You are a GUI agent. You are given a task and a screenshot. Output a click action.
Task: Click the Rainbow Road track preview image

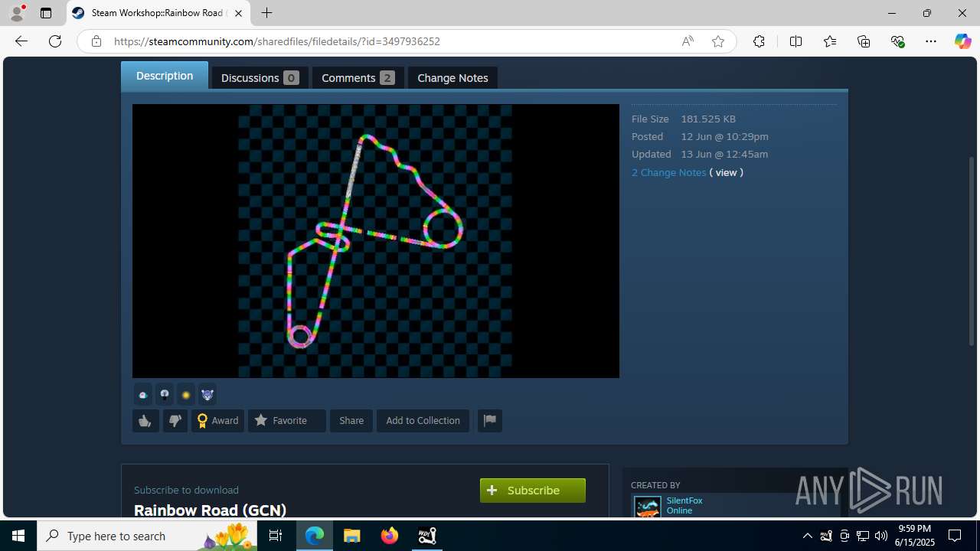(376, 241)
